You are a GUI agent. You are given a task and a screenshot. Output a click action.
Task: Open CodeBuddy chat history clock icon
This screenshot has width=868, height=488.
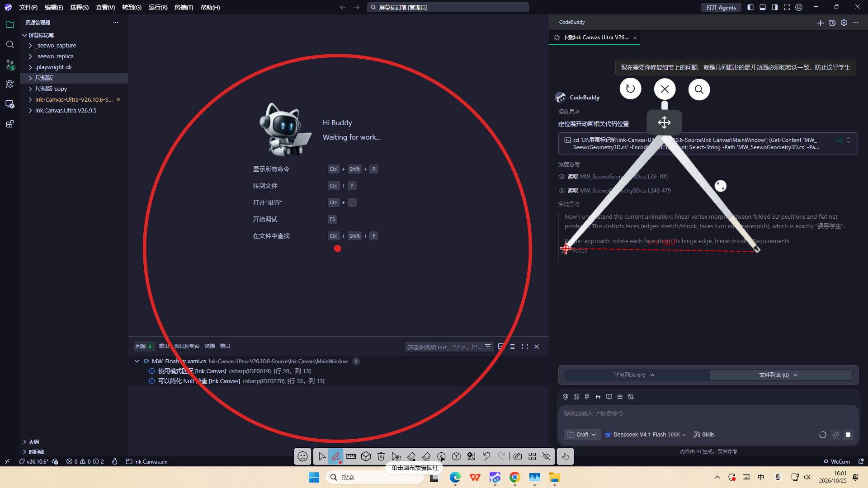[x=832, y=23]
